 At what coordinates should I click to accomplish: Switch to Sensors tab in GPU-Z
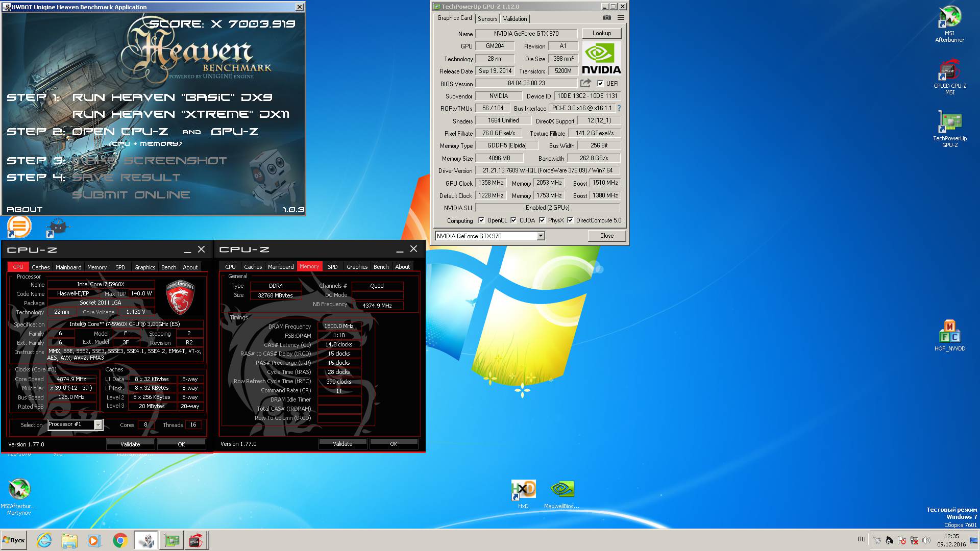coord(487,18)
